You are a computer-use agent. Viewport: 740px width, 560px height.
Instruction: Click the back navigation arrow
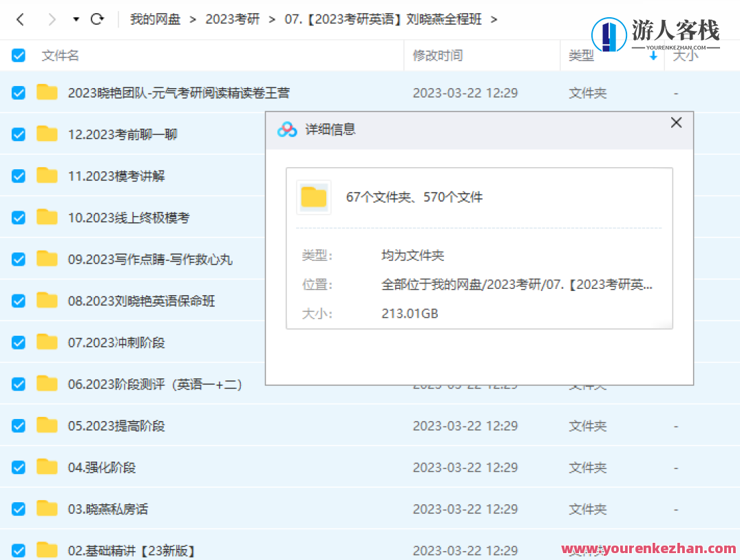click(x=20, y=19)
